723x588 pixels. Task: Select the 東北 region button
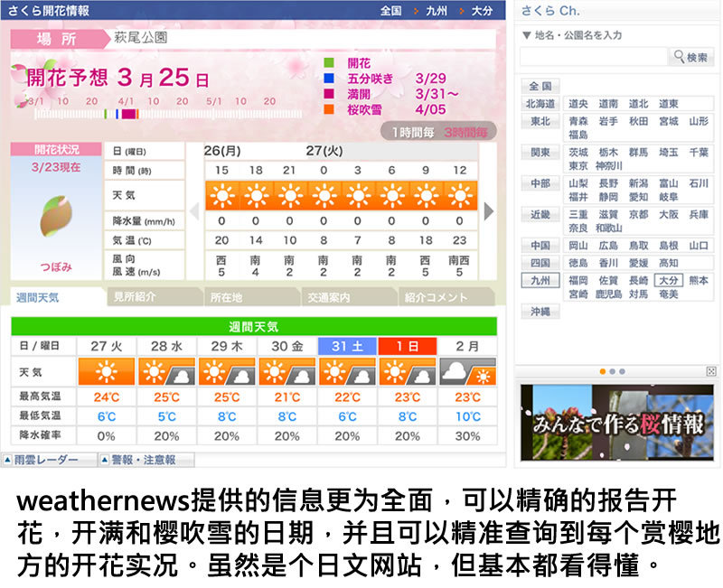(540, 121)
